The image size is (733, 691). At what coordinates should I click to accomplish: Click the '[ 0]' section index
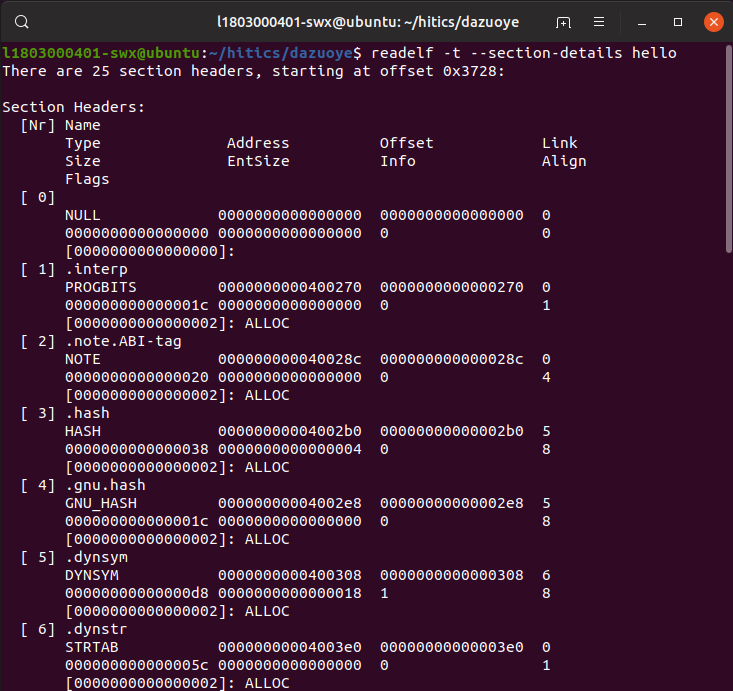pos(38,197)
